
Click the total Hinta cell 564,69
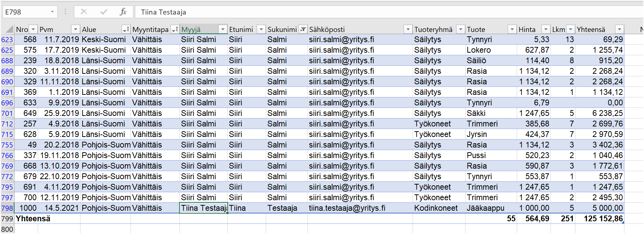(534, 219)
